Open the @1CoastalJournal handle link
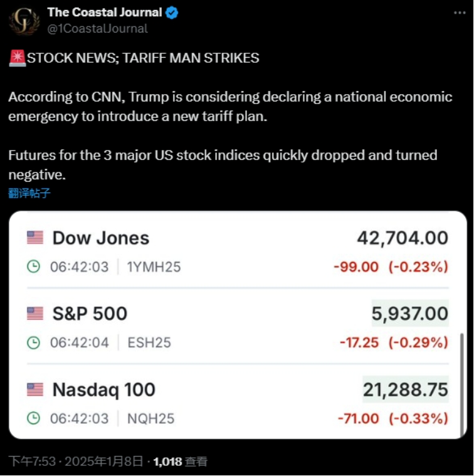The width and height of the screenshot is (474, 476). click(97, 29)
